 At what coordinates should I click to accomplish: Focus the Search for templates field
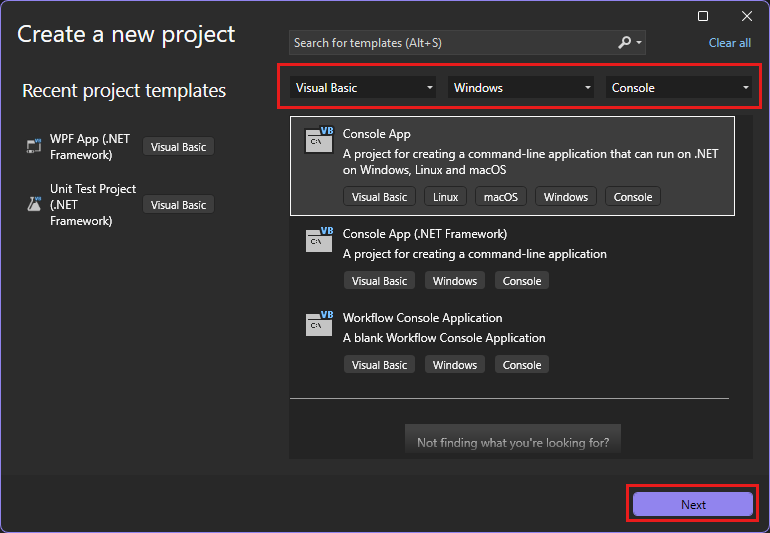(x=450, y=43)
